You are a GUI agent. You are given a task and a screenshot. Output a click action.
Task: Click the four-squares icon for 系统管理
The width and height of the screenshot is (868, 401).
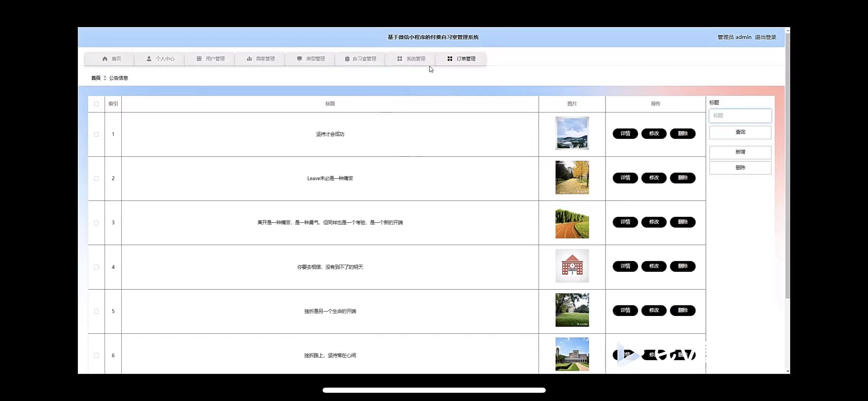(400, 59)
